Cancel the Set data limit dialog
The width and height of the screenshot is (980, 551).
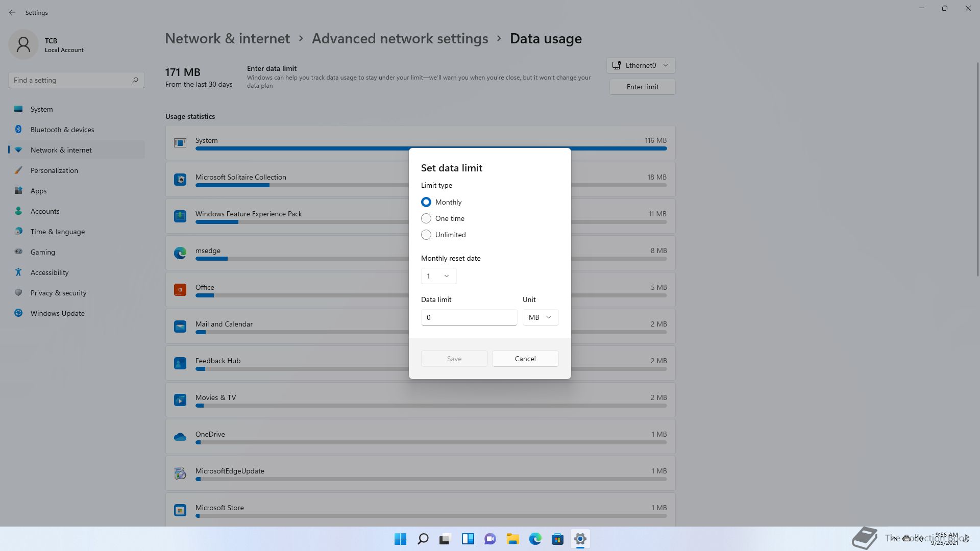pyautogui.click(x=525, y=359)
